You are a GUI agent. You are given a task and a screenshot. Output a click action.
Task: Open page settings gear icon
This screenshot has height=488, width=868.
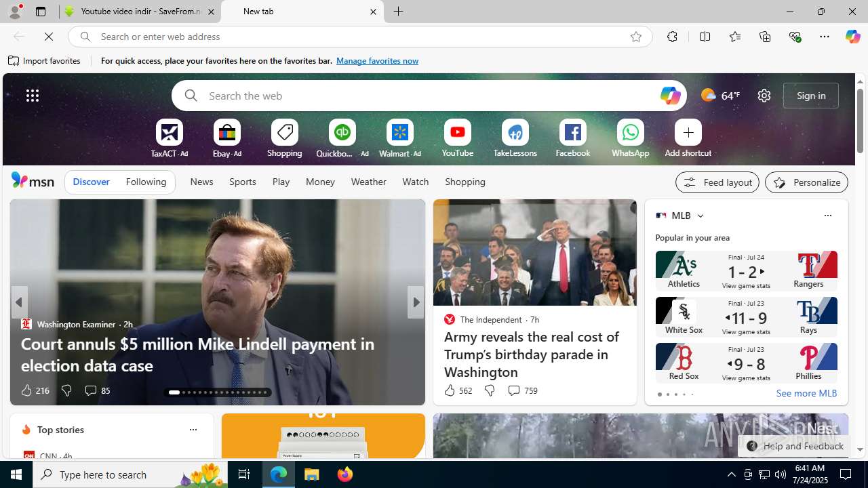click(764, 96)
